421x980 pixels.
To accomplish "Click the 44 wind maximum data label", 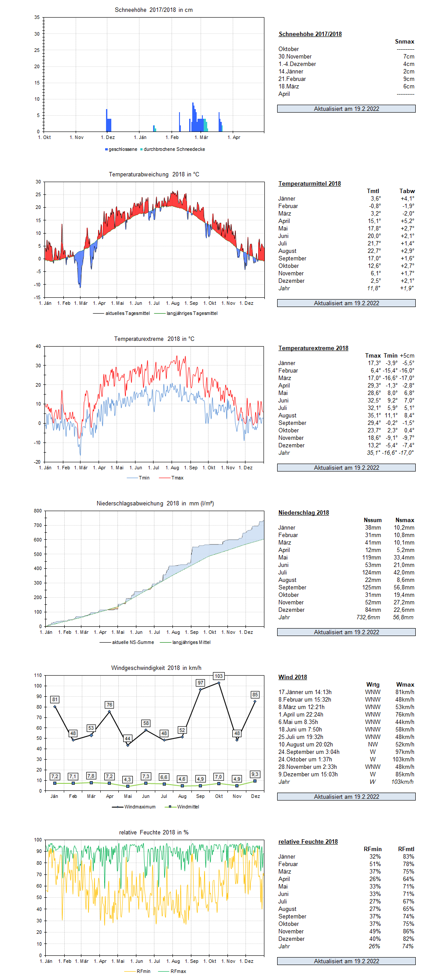I will [128, 739].
